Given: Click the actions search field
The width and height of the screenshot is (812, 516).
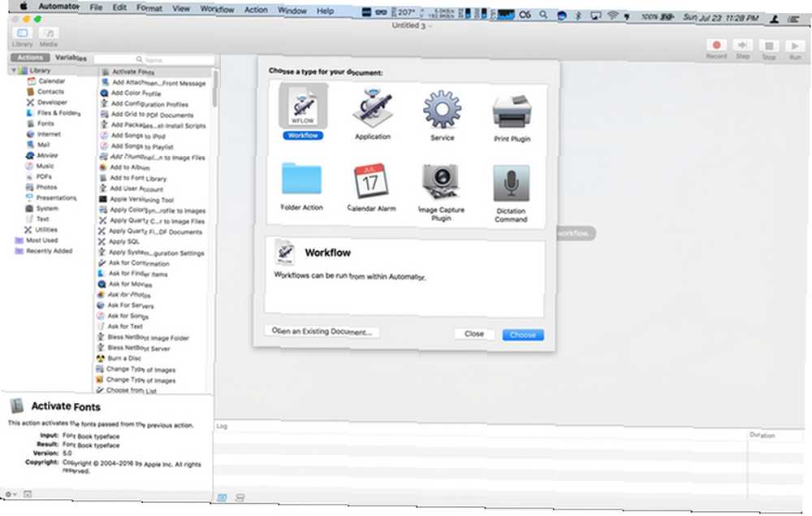Looking at the screenshot, I should (x=153, y=59).
